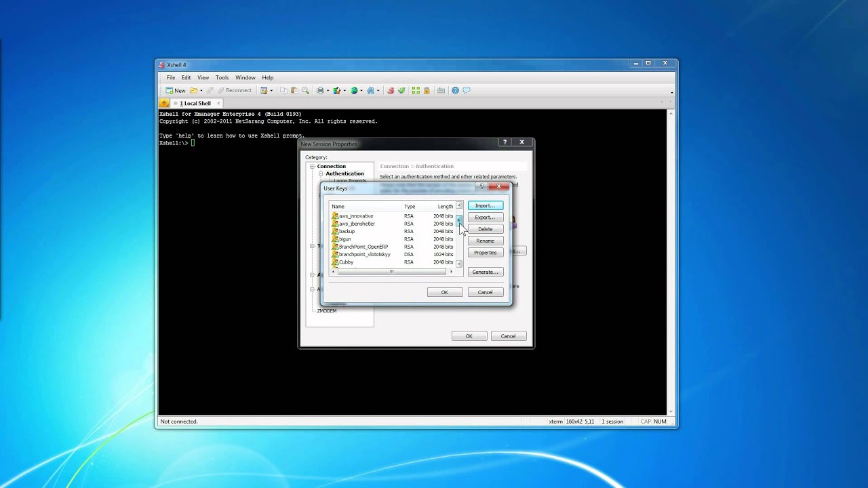
Task: Cancel the User Keys dialog
Action: tap(486, 292)
